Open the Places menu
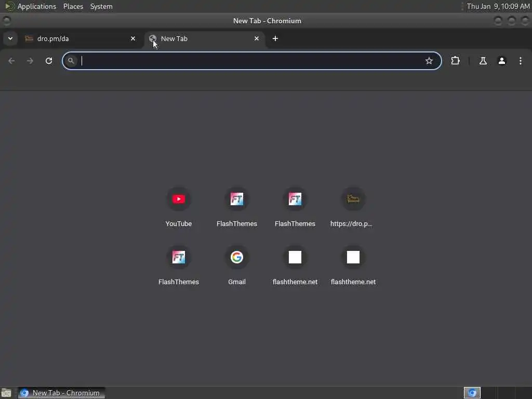Image resolution: width=532 pixels, height=399 pixels. (73, 6)
